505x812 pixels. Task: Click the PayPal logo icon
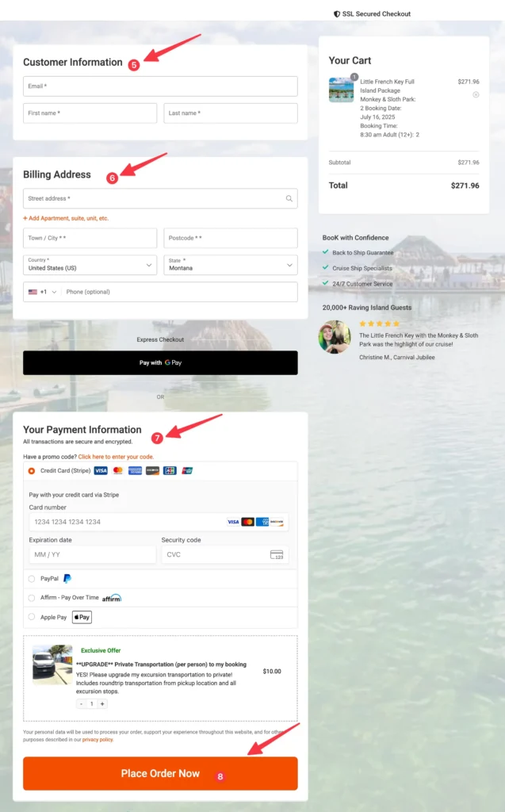(67, 579)
